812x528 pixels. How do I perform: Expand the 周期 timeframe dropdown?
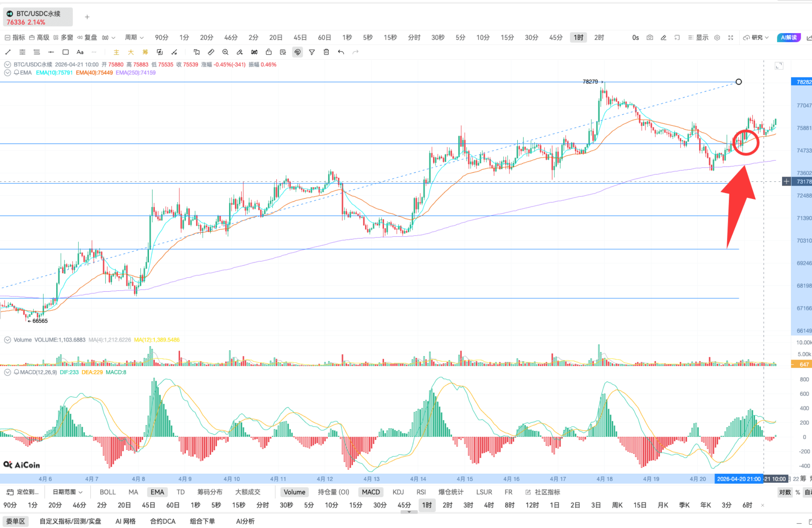click(x=134, y=37)
